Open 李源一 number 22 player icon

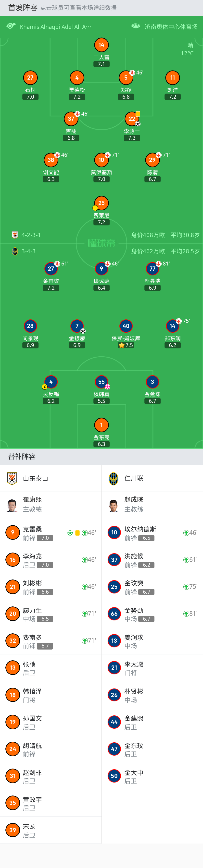click(x=132, y=119)
